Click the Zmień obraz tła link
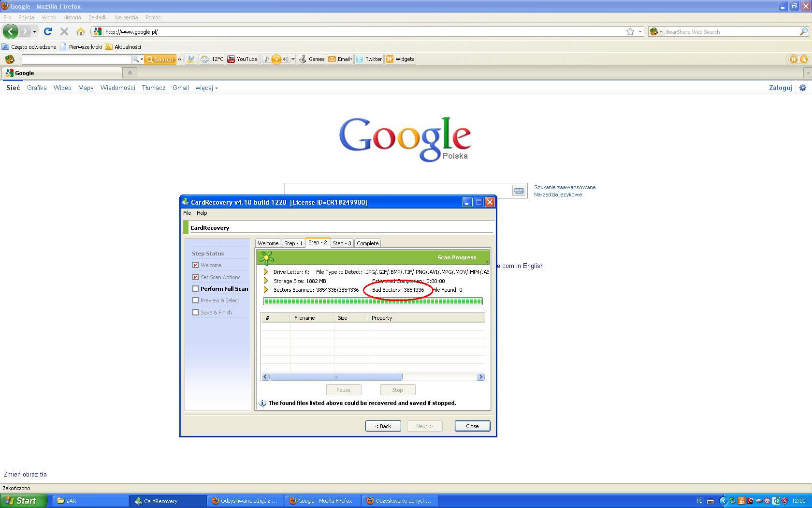The image size is (812, 508). point(25,475)
